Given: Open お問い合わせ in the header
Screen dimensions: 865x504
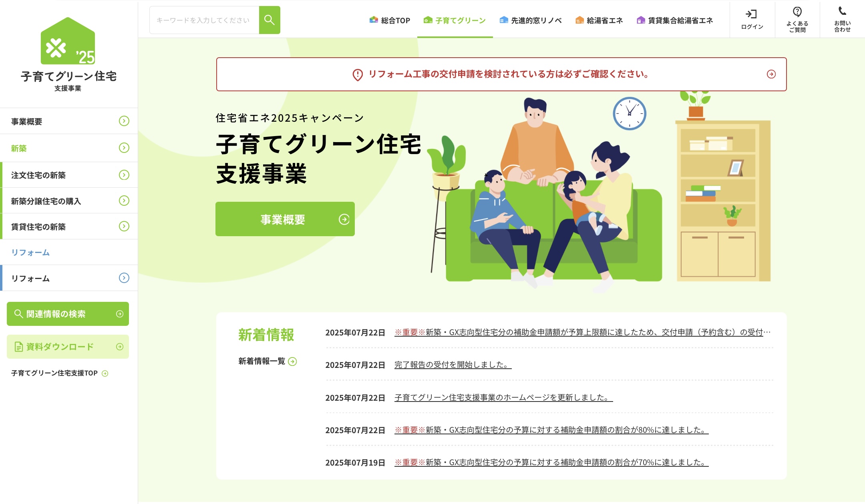Looking at the screenshot, I should (x=843, y=20).
